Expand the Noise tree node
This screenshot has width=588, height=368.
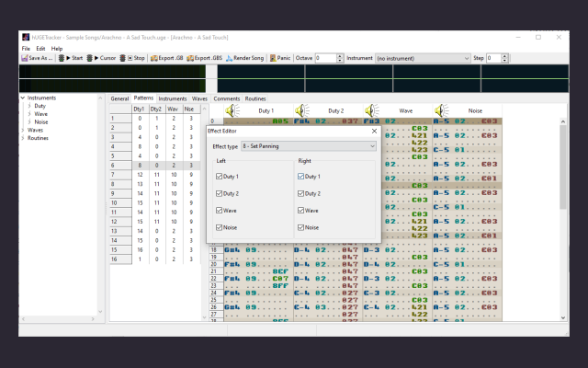pos(29,121)
